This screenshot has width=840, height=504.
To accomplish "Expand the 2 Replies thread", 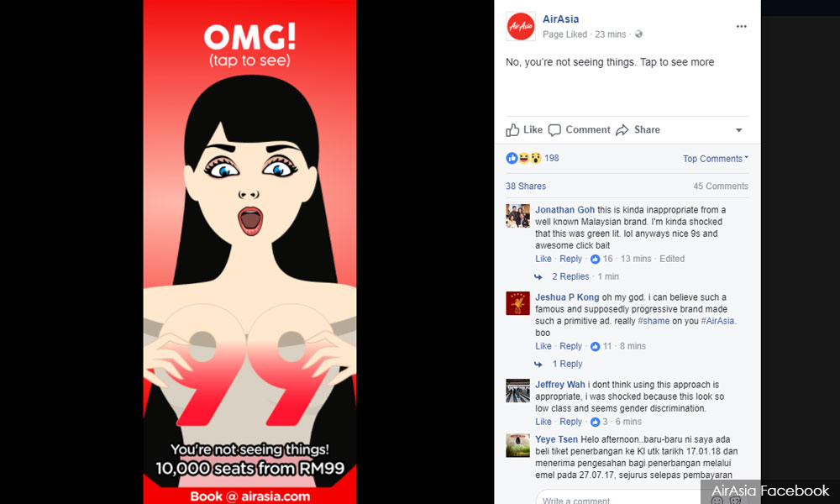I will click(x=570, y=276).
